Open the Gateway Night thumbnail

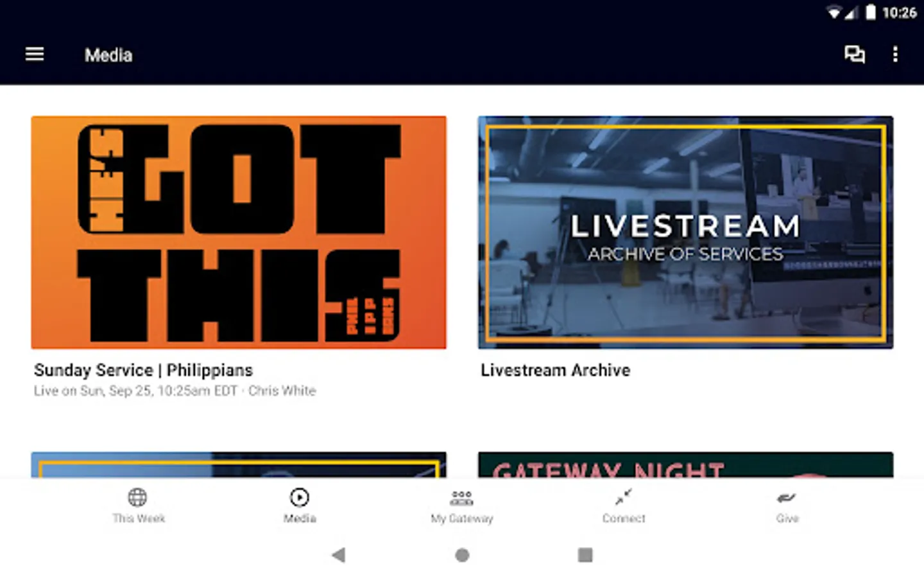pos(685,465)
